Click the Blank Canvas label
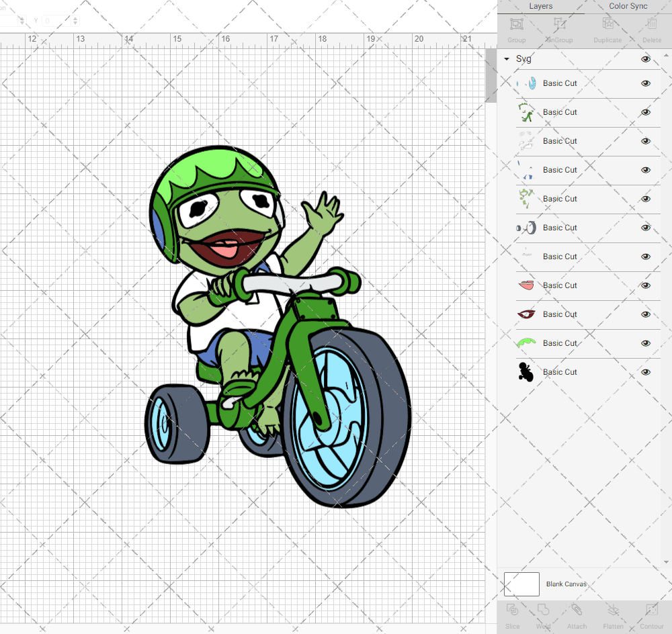The image size is (672, 634). (566, 584)
